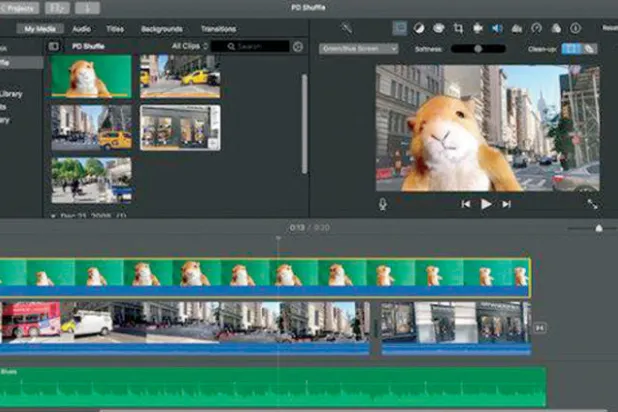Open the speed adjustment speedometer icon
Screen dimensions: 618x412
[x=536, y=28]
